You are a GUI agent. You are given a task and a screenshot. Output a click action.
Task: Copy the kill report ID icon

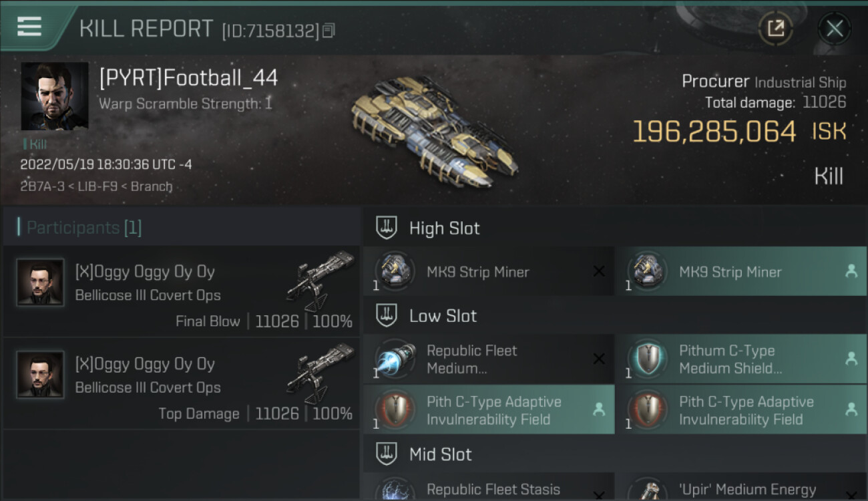(328, 31)
